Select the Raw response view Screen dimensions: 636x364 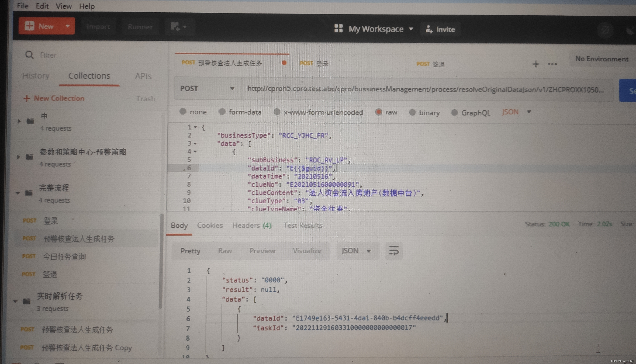225,251
